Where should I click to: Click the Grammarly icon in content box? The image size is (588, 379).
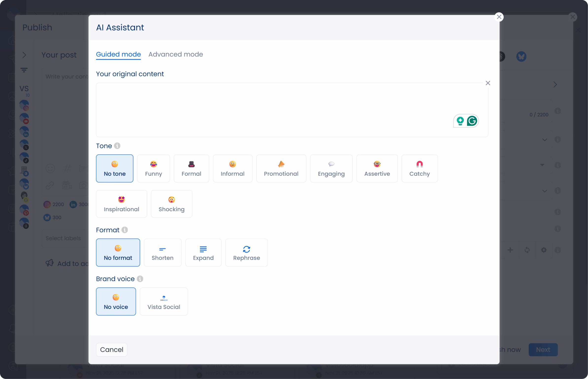click(x=472, y=121)
